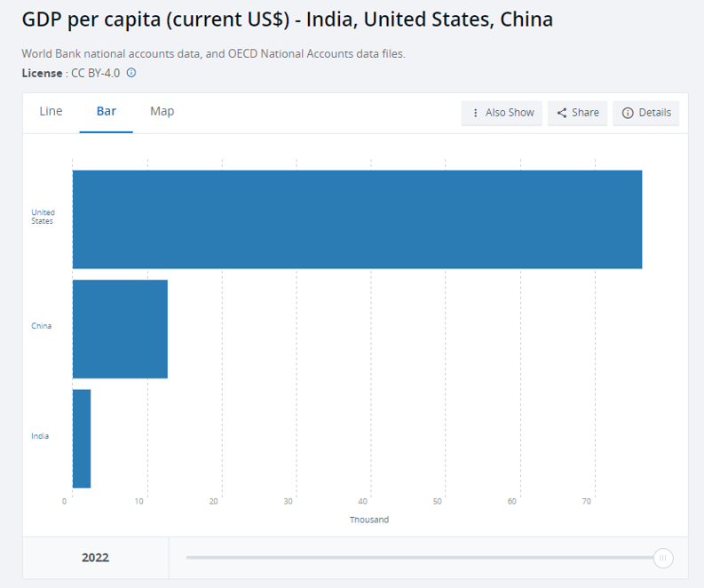
Task: Expand the Also Show options menu
Action: [x=502, y=113]
